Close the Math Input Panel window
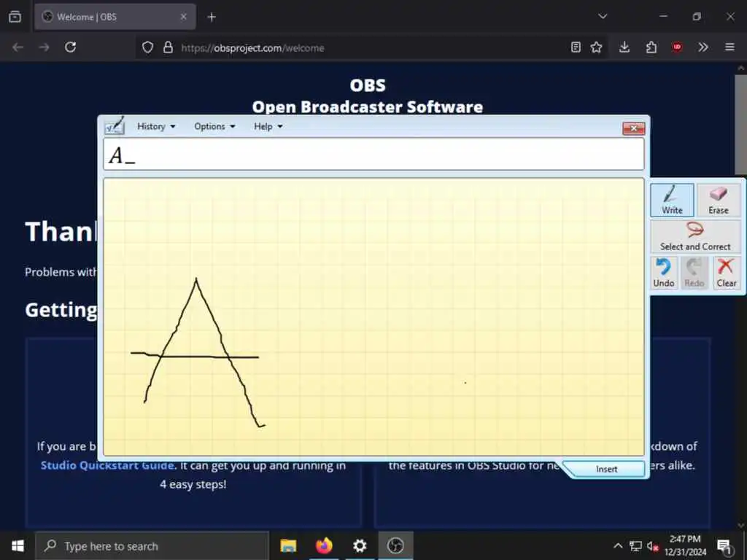The width and height of the screenshot is (747, 560). 634,128
